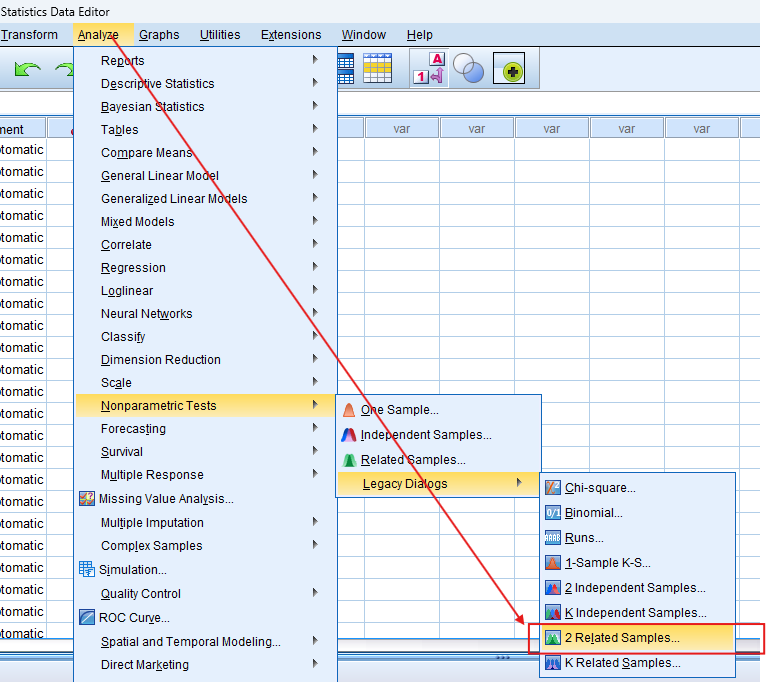Click the yellow grid toolbar icon
The image size is (766, 682).
coord(377,68)
